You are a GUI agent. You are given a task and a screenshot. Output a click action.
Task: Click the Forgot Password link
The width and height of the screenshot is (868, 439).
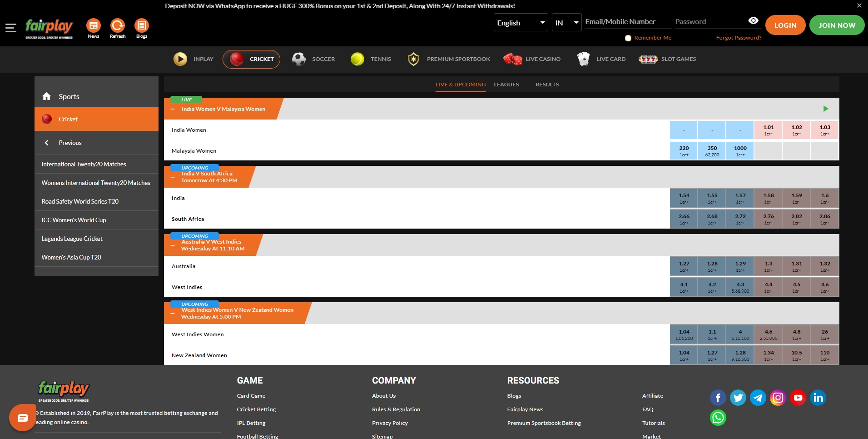pos(739,38)
